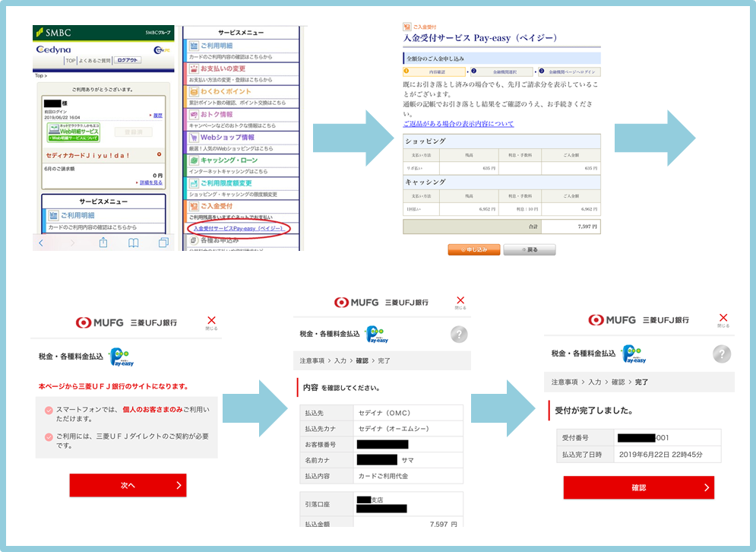The image size is (756, 552).
Task: Open ご返品がある場合の表示内容について link
Action: pyautogui.click(x=458, y=124)
